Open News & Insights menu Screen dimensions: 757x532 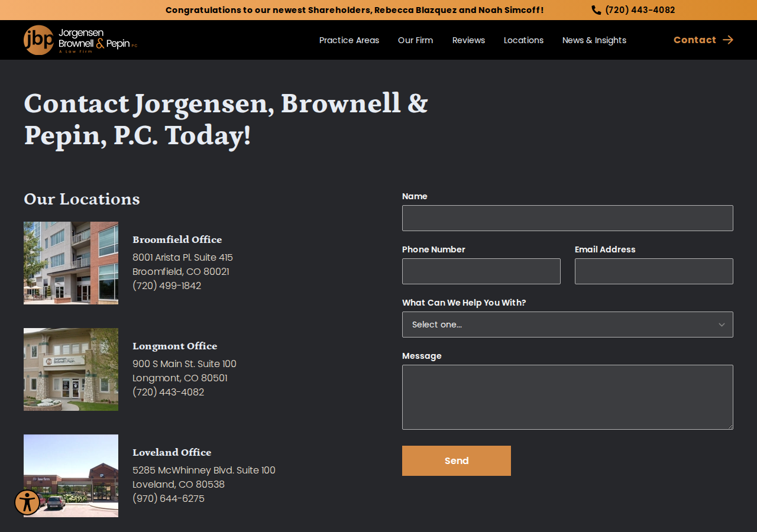tap(594, 40)
